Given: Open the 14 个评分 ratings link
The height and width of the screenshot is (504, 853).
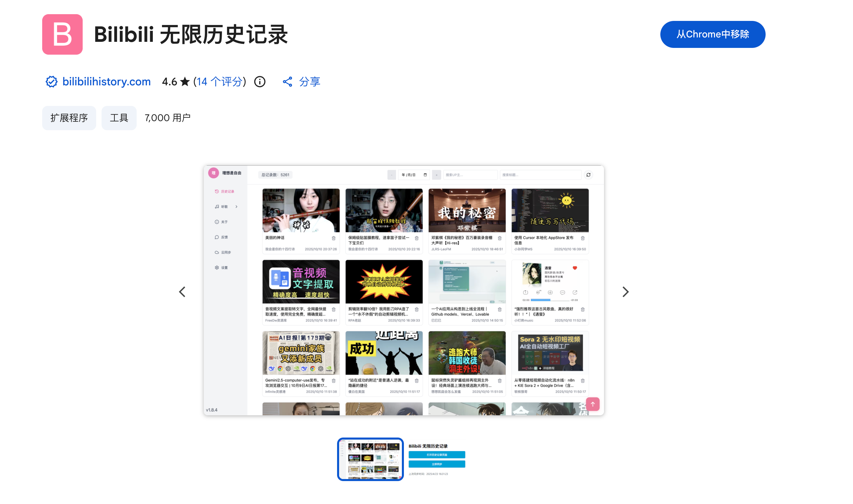Looking at the screenshot, I should pos(219,82).
